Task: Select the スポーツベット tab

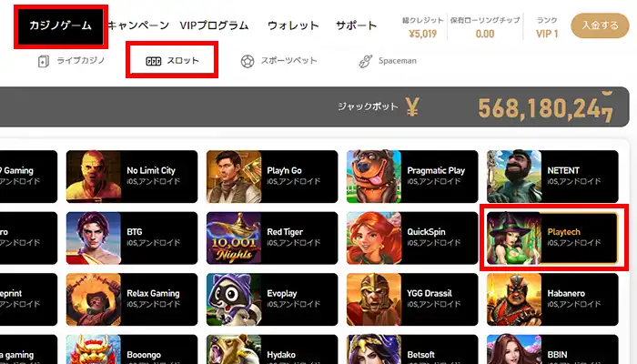Action: [x=278, y=61]
